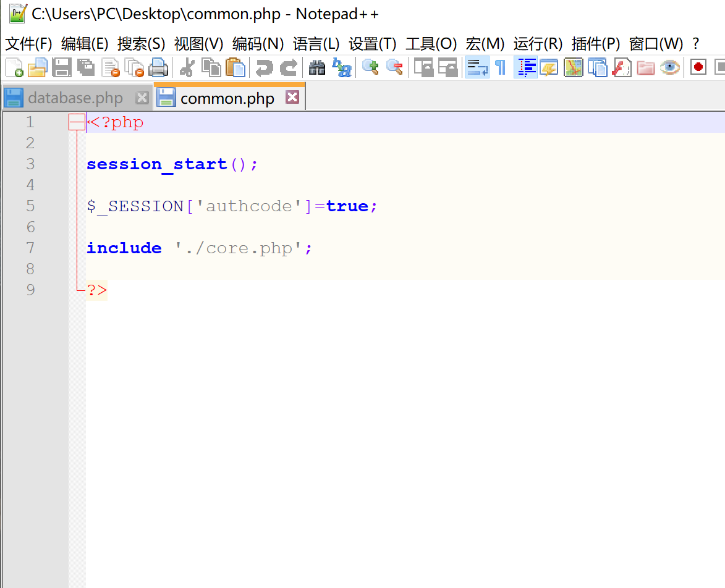
Task: Click the Print toolbar icon
Action: [x=159, y=67]
